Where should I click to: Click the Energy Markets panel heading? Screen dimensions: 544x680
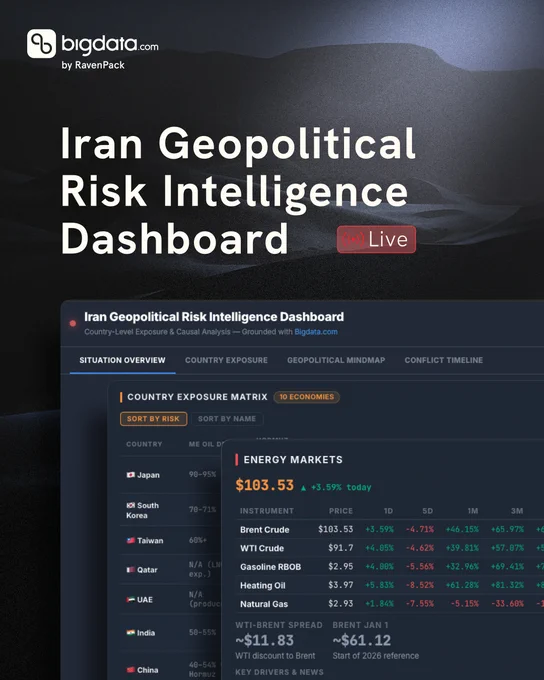click(x=293, y=460)
